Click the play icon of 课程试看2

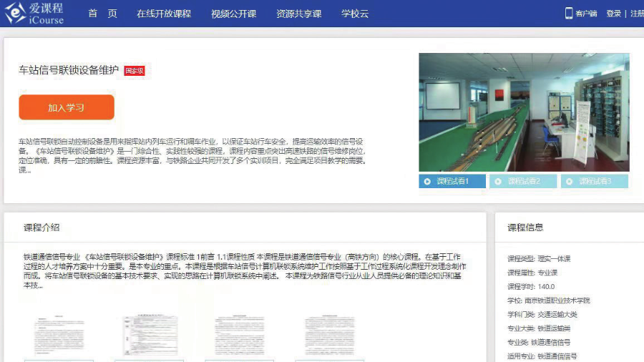[x=498, y=182]
